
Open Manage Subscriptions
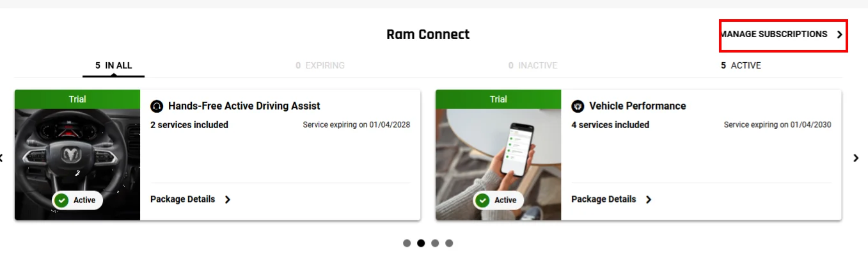coord(782,35)
